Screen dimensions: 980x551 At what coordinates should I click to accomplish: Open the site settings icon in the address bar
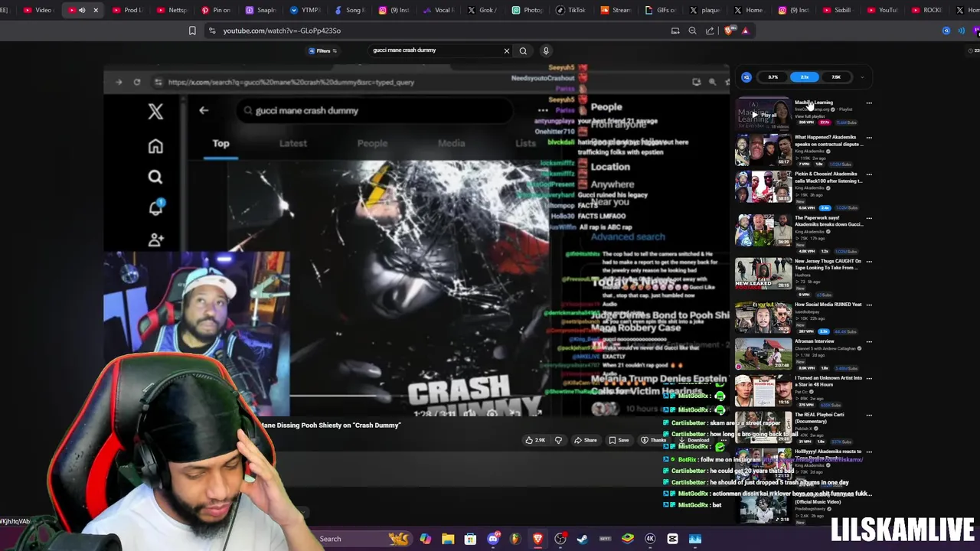pos(212,31)
